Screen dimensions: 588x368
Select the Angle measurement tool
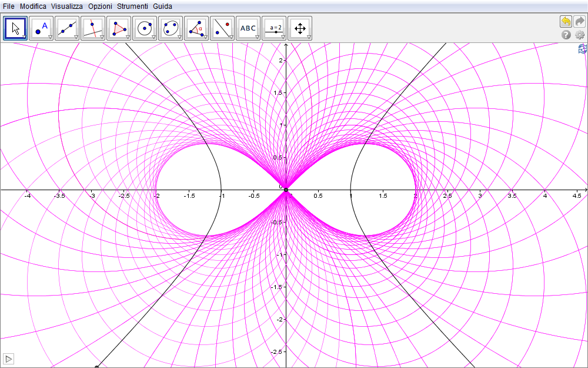(x=196, y=28)
